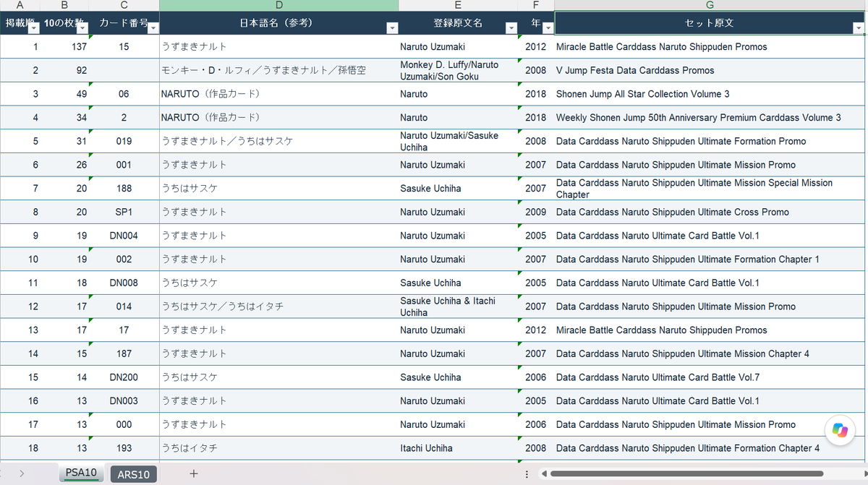This screenshot has height=485, width=868.
Task: Select the cell 'Monkey D. Luffy/Naruto Uzumaki/Son Goku'
Action: (458, 70)
